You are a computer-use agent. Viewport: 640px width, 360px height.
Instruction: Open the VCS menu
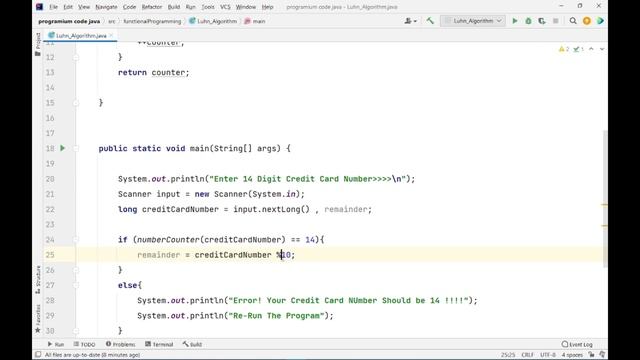coord(225,7)
